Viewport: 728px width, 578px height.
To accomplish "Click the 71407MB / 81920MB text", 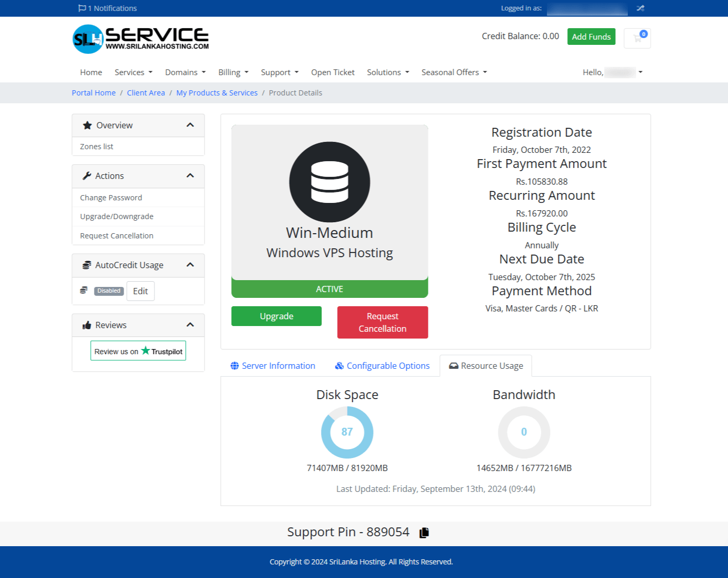I will point(347,468).
